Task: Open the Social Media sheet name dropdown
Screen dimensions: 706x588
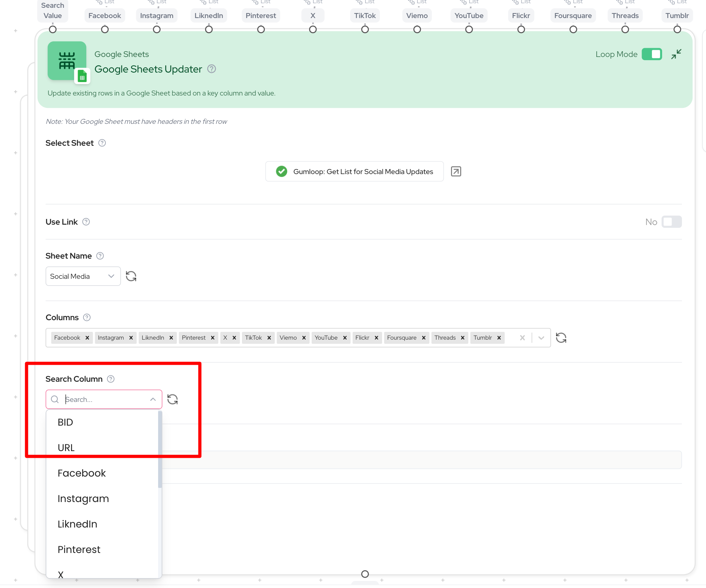Action: [83, 276]
